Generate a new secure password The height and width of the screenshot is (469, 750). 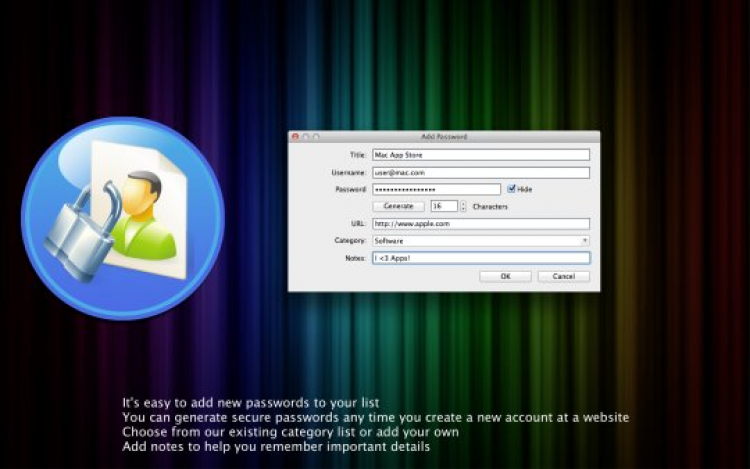[398, 206]
